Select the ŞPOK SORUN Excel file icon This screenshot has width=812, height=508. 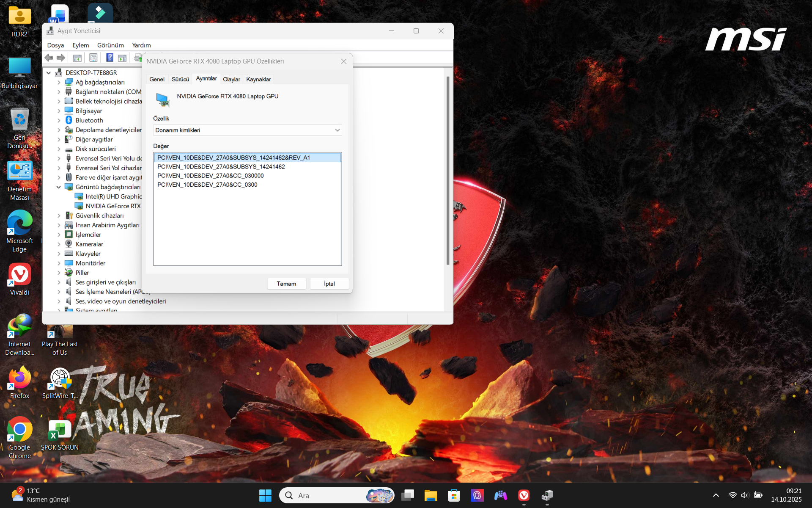(60, 435)
